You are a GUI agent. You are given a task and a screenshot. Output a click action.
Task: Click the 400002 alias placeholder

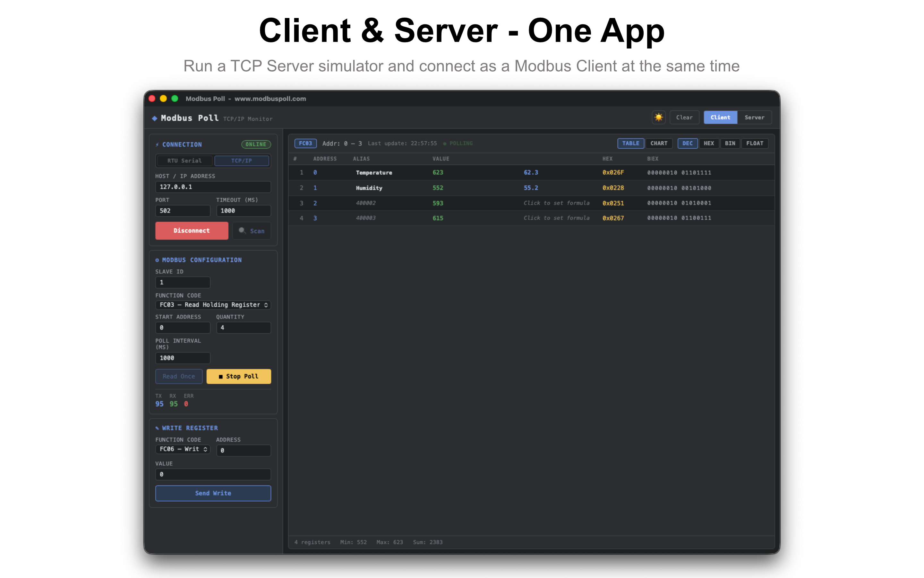(x=366, y=203)
